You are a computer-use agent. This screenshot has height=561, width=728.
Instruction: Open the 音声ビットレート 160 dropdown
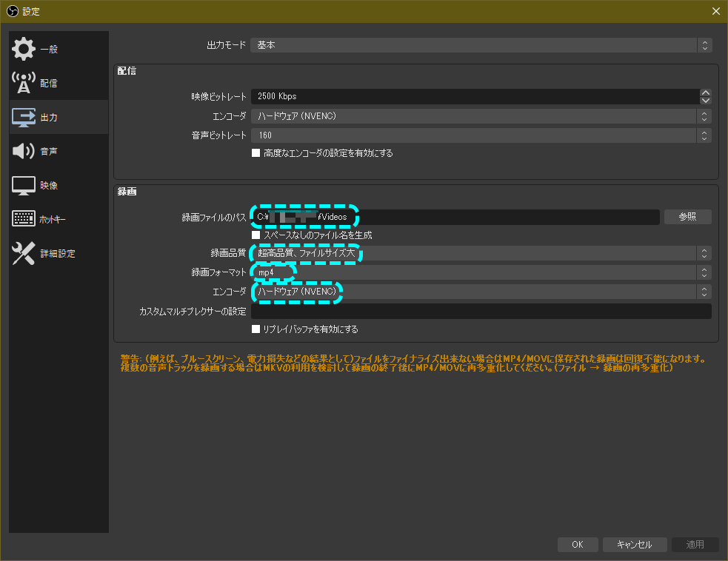point(481,135)
